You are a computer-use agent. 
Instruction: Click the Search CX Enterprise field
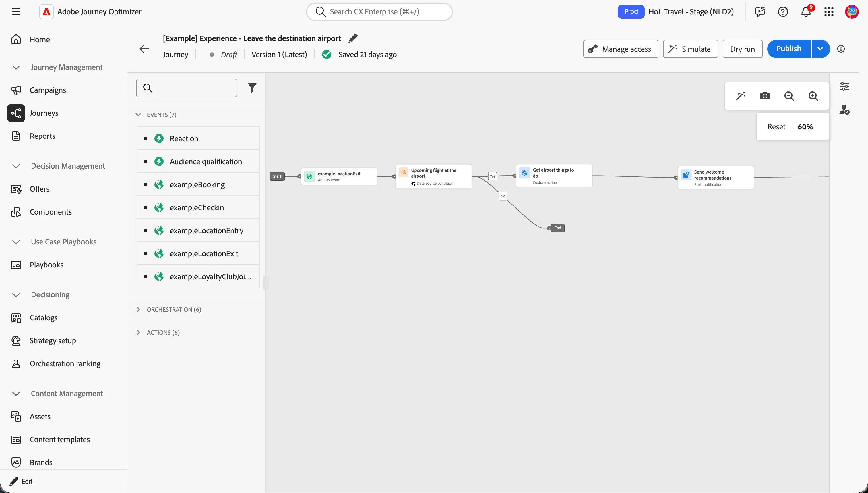tap(379, 11)
